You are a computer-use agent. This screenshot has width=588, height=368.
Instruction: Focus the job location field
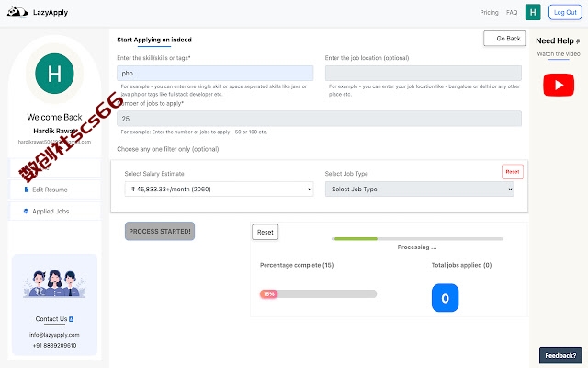click(x=423, y=74)
